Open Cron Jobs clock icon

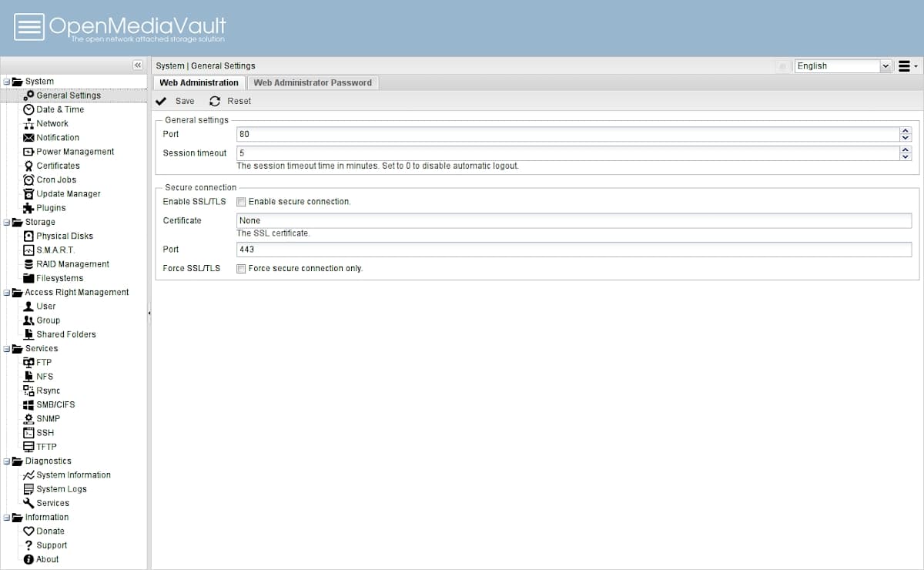[x=29, y=179]
